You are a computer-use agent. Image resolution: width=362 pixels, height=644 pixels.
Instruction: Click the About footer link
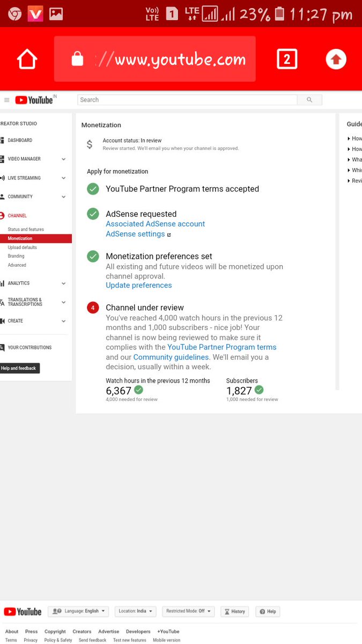[x=12, y=632]
